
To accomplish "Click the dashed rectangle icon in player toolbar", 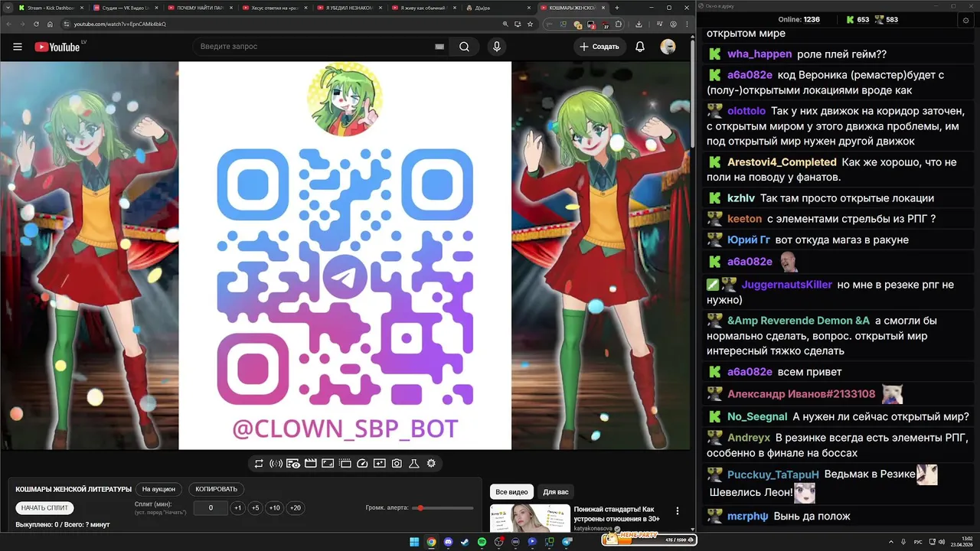I will coord(345,463).
